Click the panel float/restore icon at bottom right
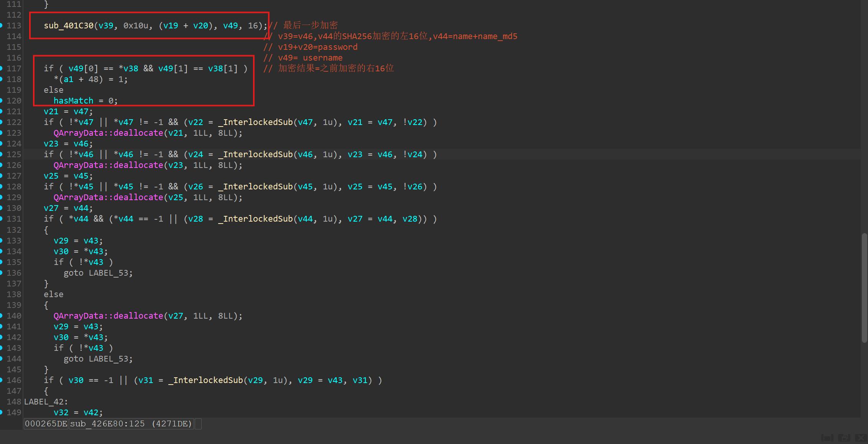This screenshot has width=868, height=444. tap(844, 437)
